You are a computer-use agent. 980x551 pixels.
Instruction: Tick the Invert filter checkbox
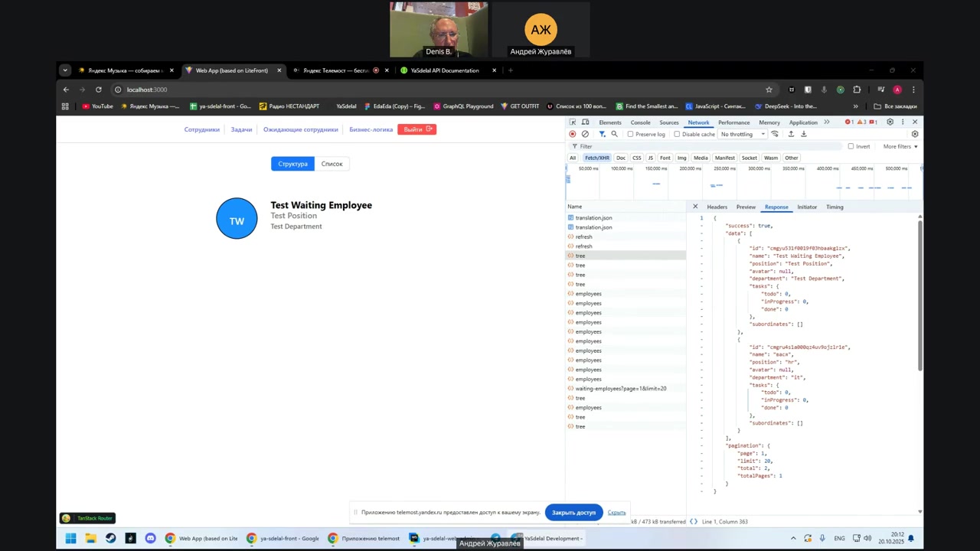[851, 146]
